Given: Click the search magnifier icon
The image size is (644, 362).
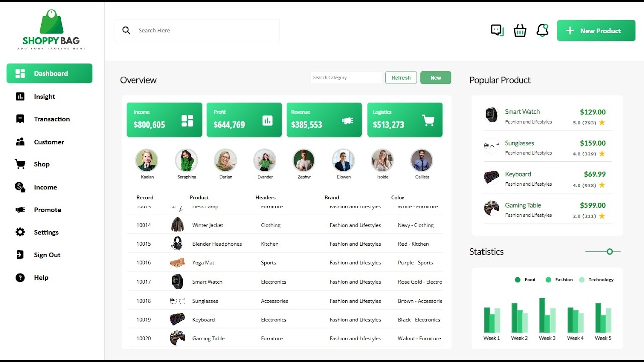Looking at the screenshot, I should pos(126,30).
